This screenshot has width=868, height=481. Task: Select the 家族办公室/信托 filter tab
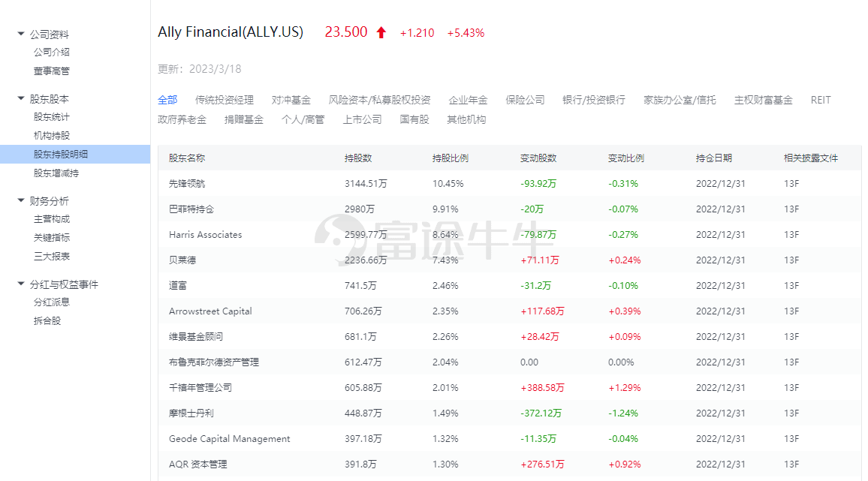(x=680, y=101)
